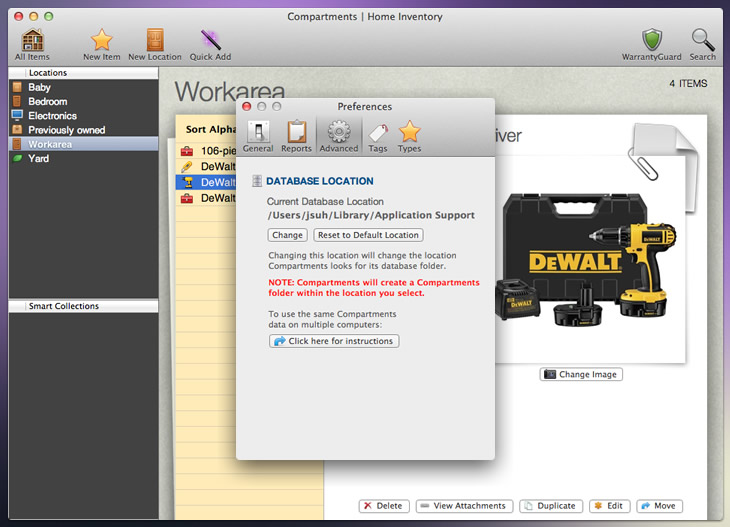Delete the selected item
This screenshot has width=730, height=527.
pos(384,506)
